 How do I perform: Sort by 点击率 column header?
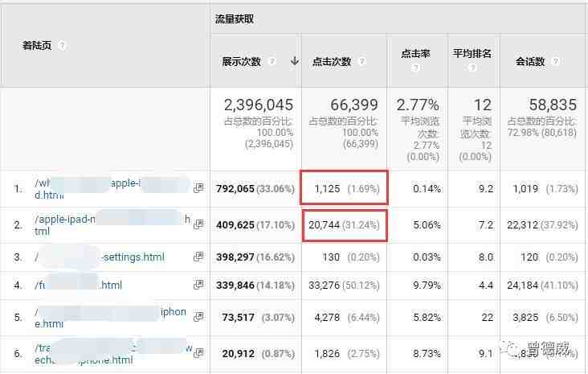tap(415, 54)
